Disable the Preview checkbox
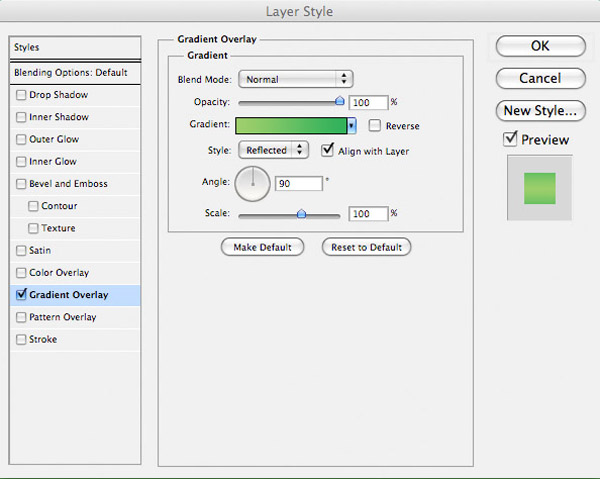 pyautogui.click(x=510, y=139)
